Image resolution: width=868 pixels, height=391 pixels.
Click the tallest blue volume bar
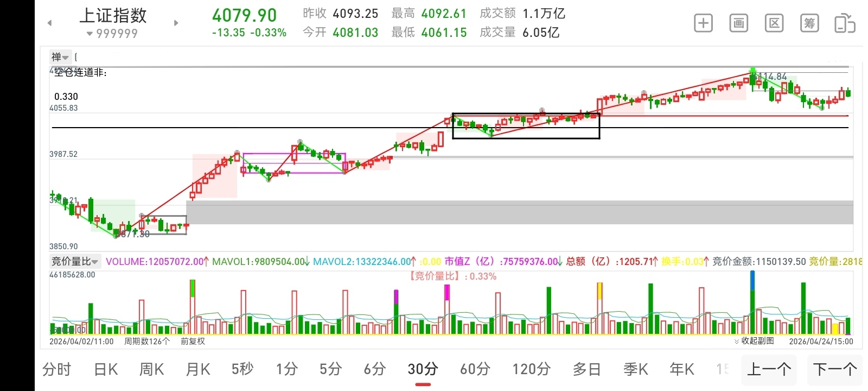click(752, 302)
